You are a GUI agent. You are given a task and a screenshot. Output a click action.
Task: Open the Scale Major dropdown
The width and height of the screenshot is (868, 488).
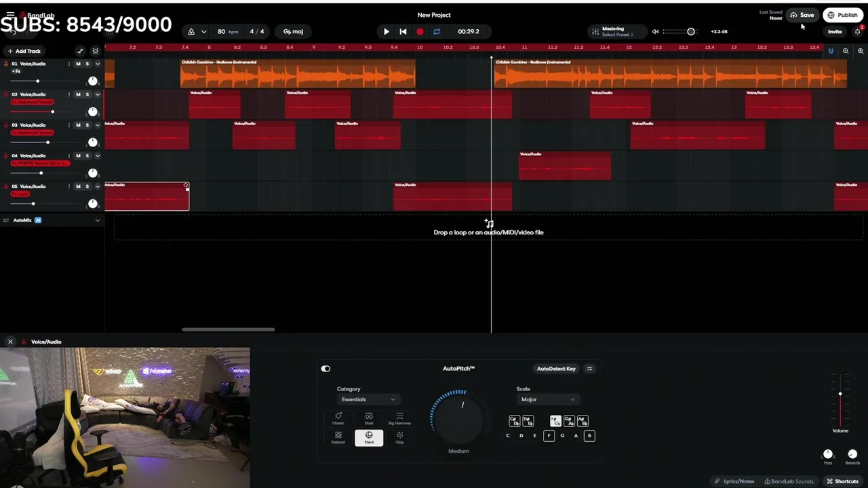pos(547,399)
